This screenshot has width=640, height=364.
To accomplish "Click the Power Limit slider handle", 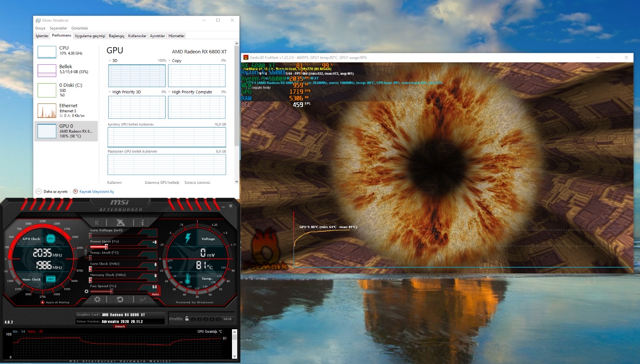I will point(106,247).
